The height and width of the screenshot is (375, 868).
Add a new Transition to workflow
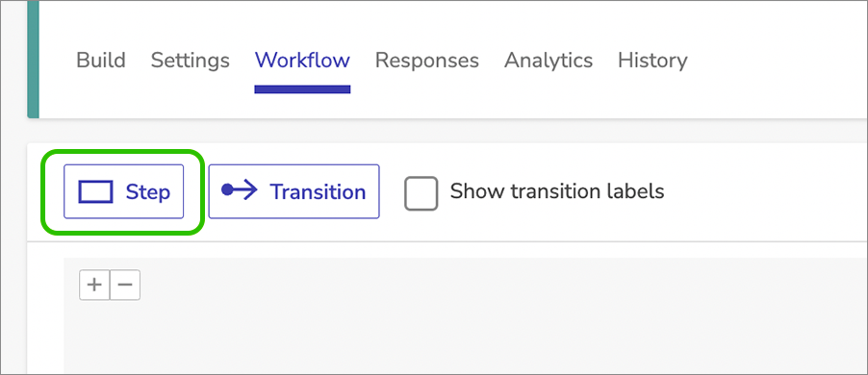(294, 191)
